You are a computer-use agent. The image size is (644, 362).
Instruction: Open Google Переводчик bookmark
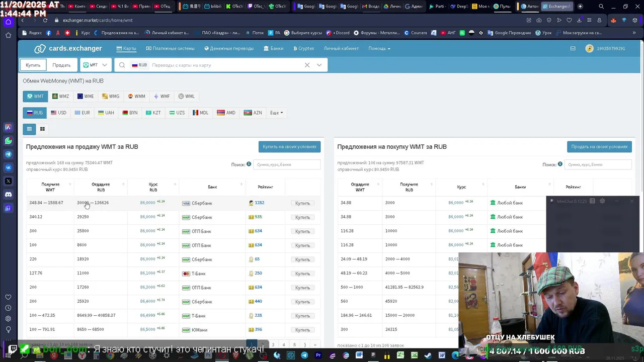click(510, 33)
